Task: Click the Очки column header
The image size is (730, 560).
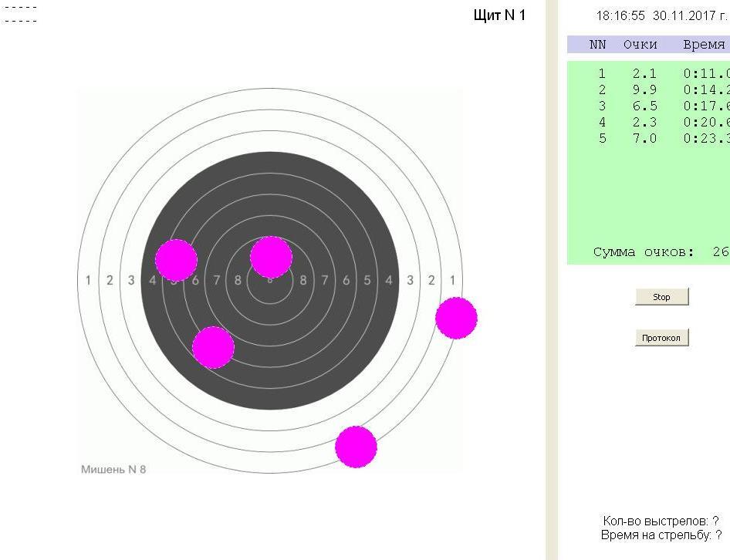Action: pyautogui.click(x=640, y=45)
